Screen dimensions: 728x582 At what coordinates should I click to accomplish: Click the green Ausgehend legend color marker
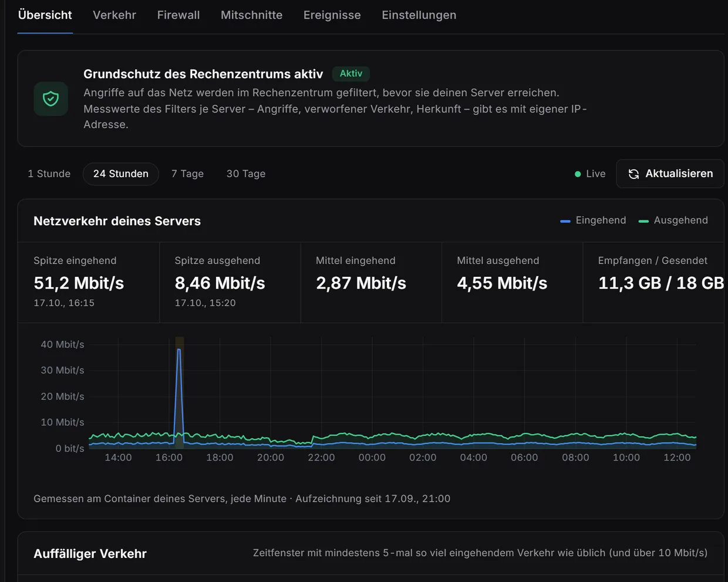[643, 221]
